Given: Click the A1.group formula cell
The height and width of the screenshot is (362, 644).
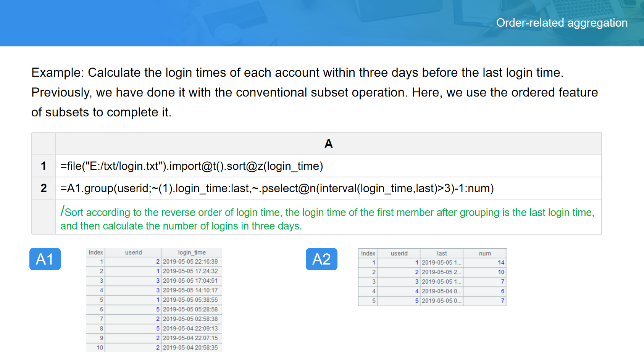Looking at the screenshot, I should click(x=328, y=188).
